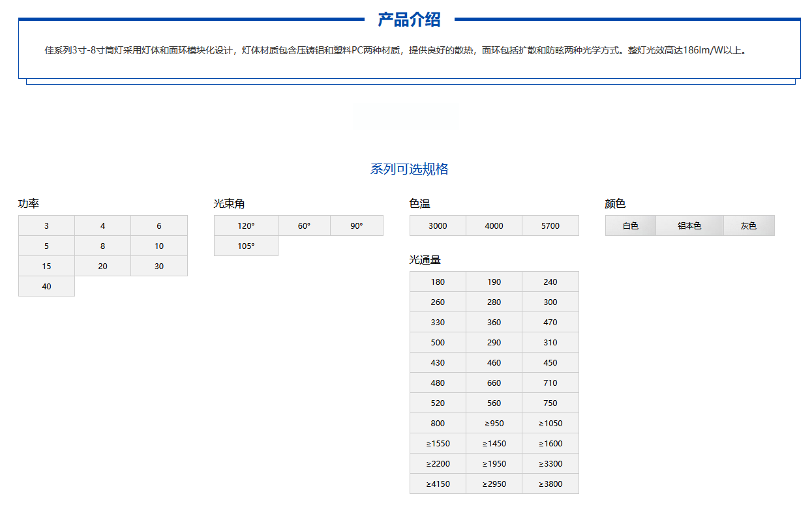Click the 310 luminous flux cell
This screenshot has width=812, height=507.
pyautogui.click(x=550, y=342)
